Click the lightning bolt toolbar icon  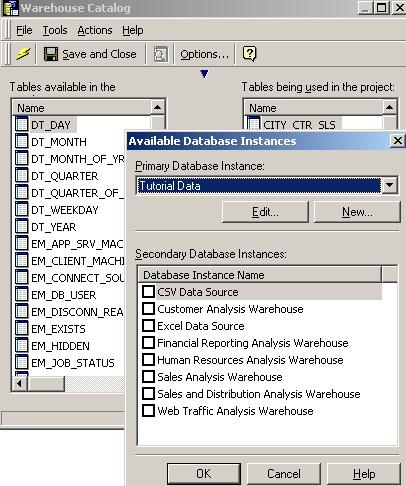pyautogui.click(x=23, y=54)
